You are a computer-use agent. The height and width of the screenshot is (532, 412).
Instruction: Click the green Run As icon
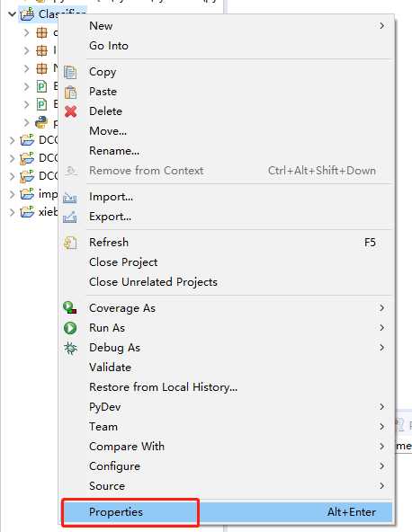tap(70, 328)
